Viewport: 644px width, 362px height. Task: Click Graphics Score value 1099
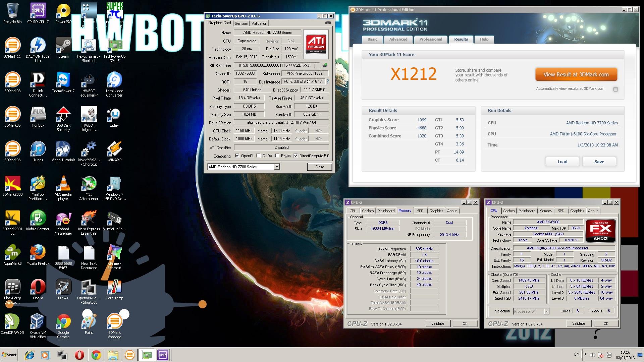(422, 120)
